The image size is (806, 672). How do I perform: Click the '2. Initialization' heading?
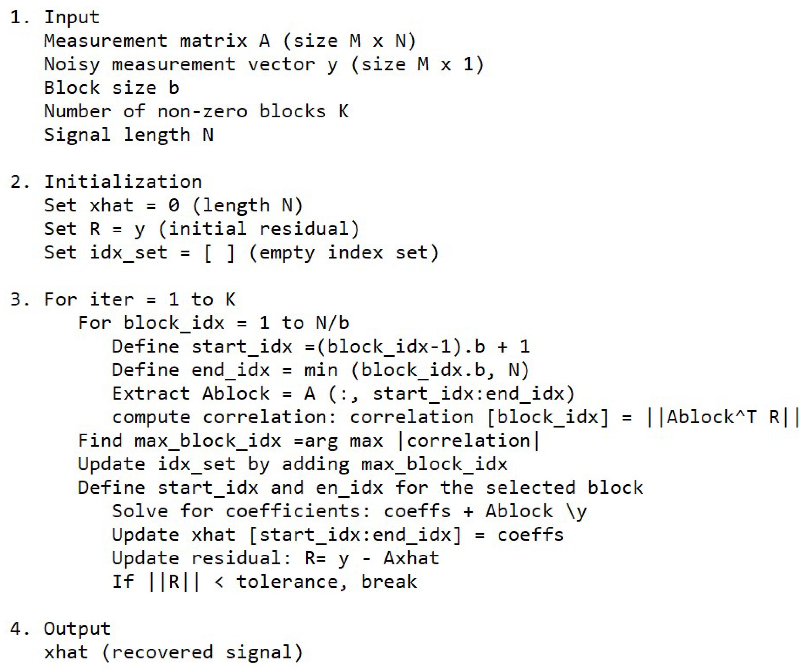point(106,181)
